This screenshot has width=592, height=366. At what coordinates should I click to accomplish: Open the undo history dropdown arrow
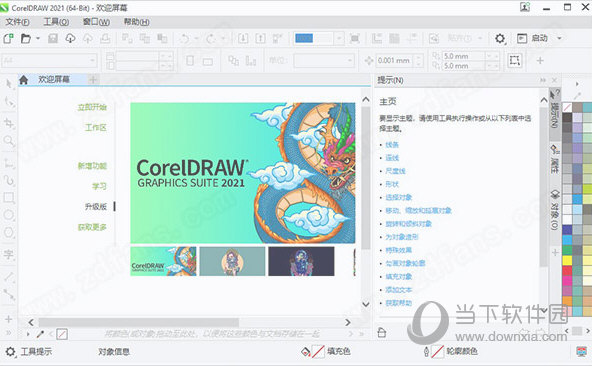tap(196, 39)
